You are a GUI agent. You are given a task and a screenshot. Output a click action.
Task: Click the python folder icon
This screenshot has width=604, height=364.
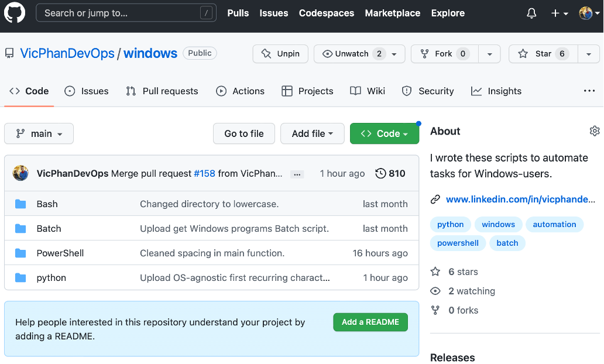(20, 278)
